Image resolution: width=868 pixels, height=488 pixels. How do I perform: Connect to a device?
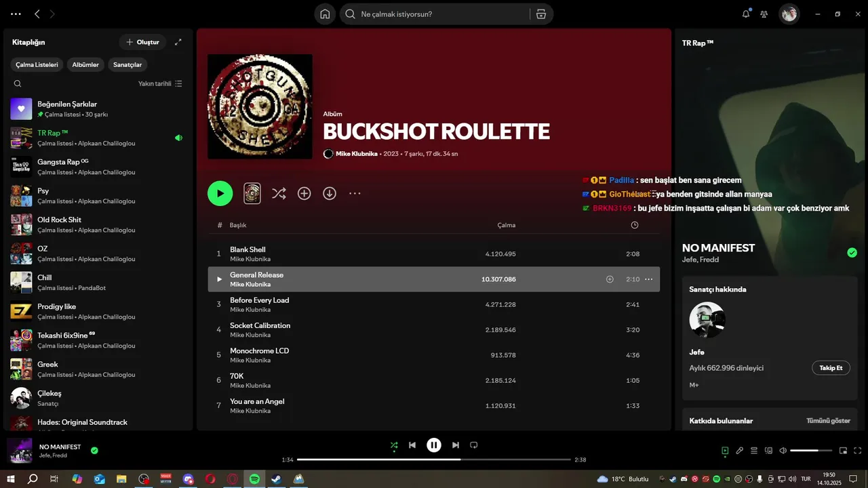(x=769, y=451)
